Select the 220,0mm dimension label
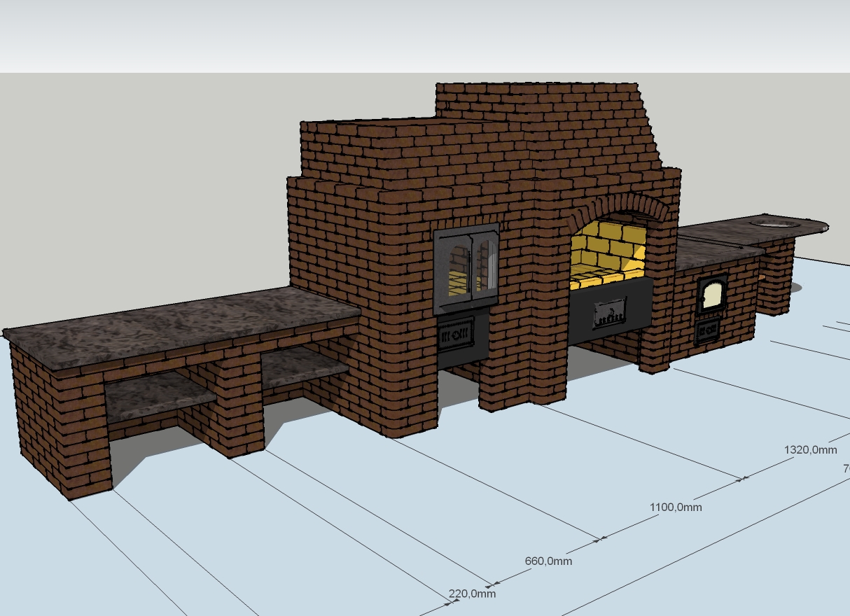 pos(472,594)
